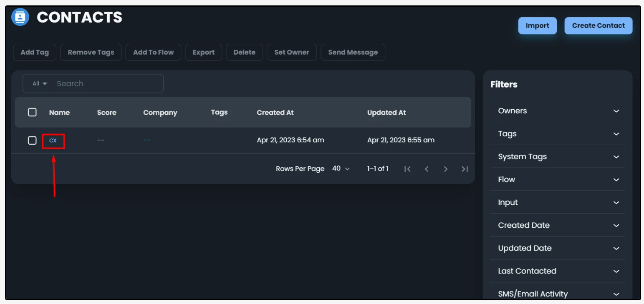Screen dimensions: 644x304
Task: Open the All search scope dropdown
Action: click(x=40, y=84)
